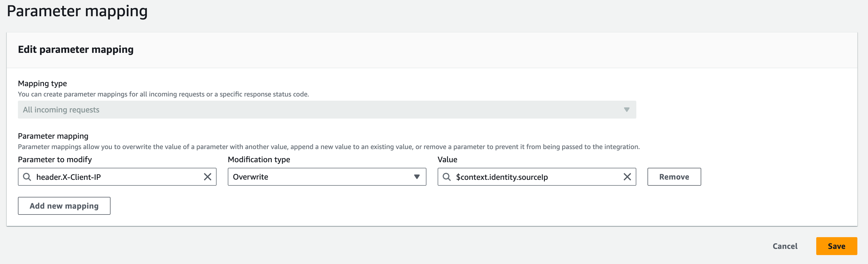868x264 pixels.
Task: Click the Mapping type dropdown arrow
Action: pos(627,110)
